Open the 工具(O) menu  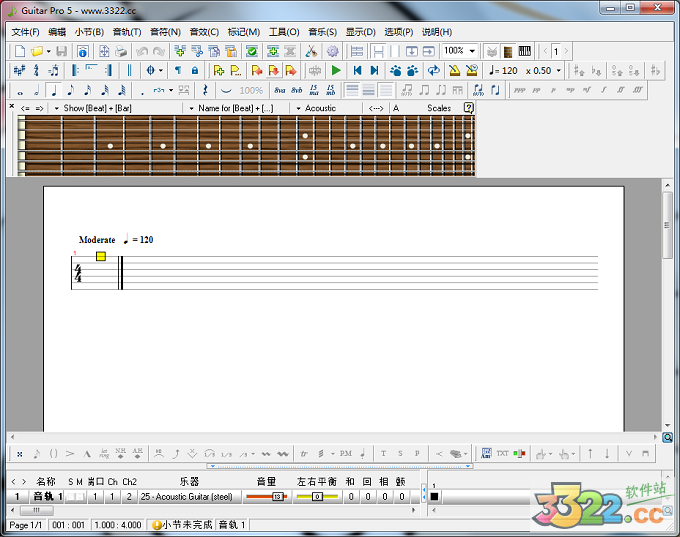click(x=284, y=32)
